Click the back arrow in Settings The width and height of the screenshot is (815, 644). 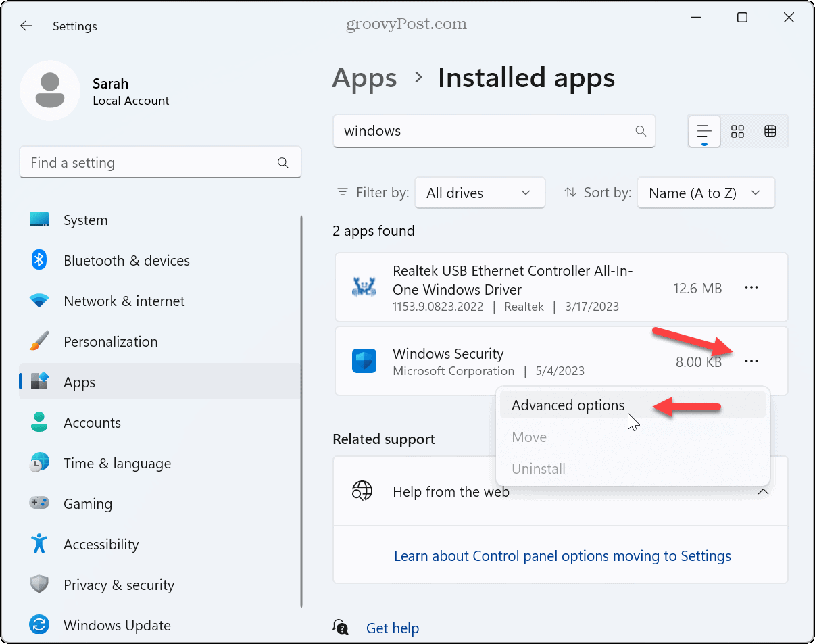pos(26,26)
